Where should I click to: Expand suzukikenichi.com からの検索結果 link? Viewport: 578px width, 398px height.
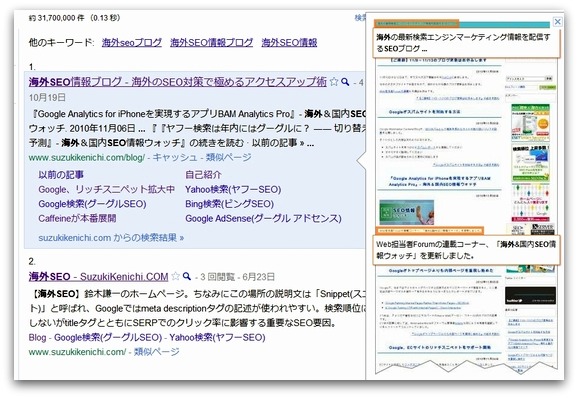pyautogui.click(x=111, y=238)
